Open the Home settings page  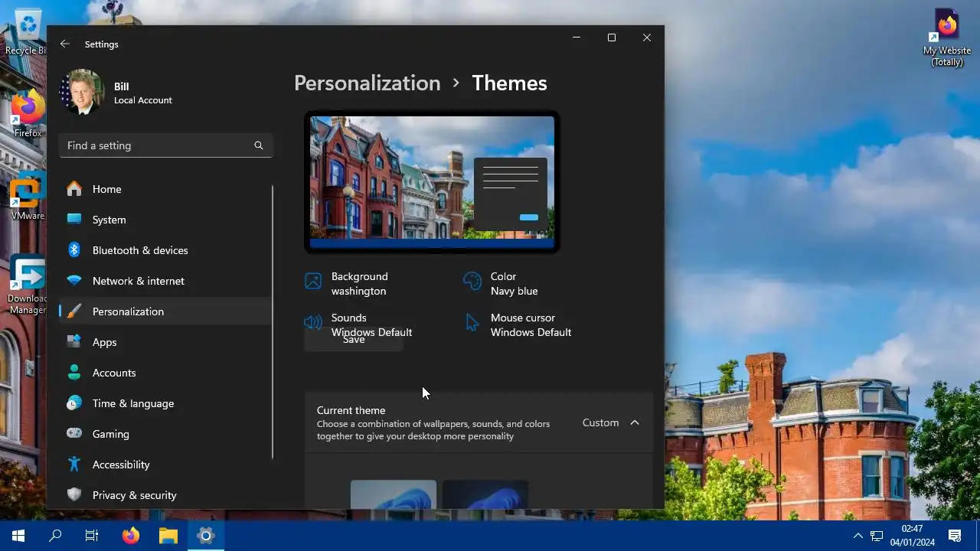click(165, 189)
